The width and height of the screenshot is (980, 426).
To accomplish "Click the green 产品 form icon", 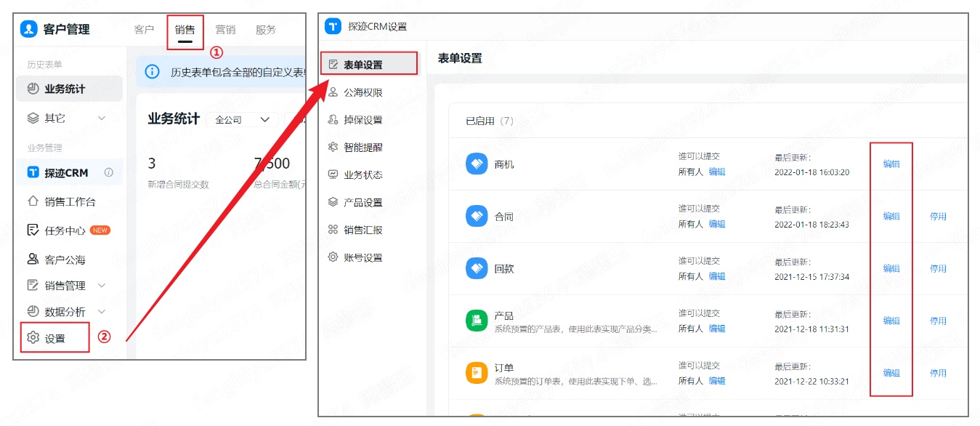I will coord(477,321).
